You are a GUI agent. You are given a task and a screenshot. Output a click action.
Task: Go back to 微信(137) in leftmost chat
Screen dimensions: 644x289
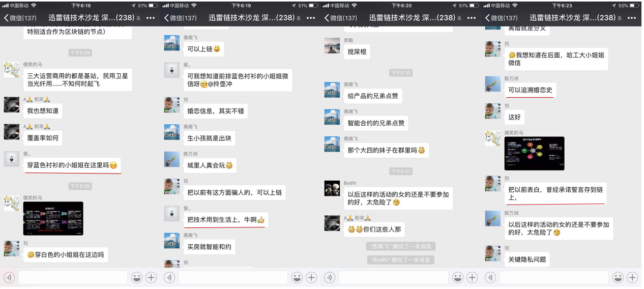pos(20,18)
